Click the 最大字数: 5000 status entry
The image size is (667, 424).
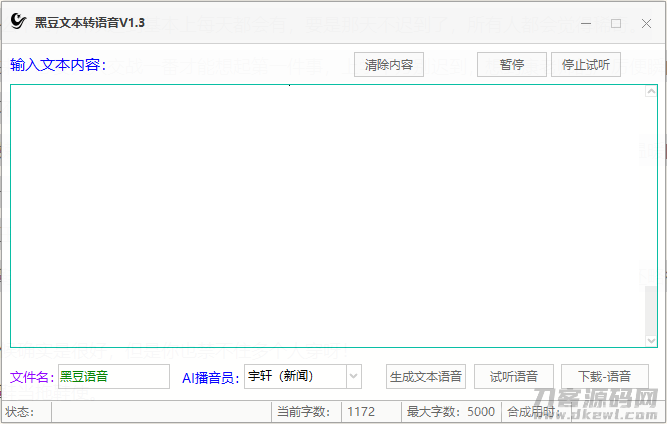point(451,412)
